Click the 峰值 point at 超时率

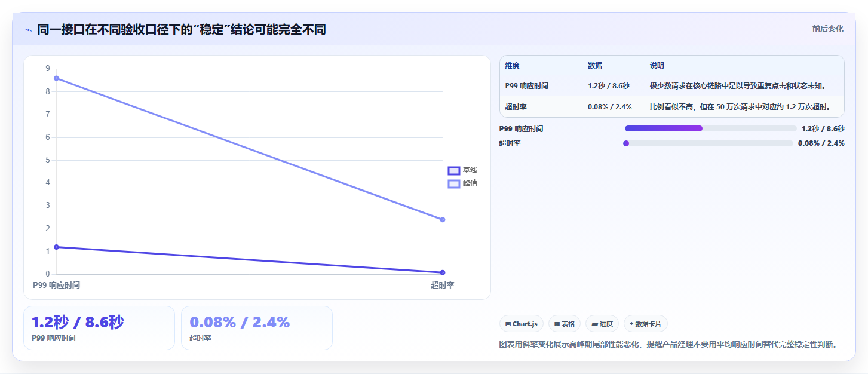(443, 220)
